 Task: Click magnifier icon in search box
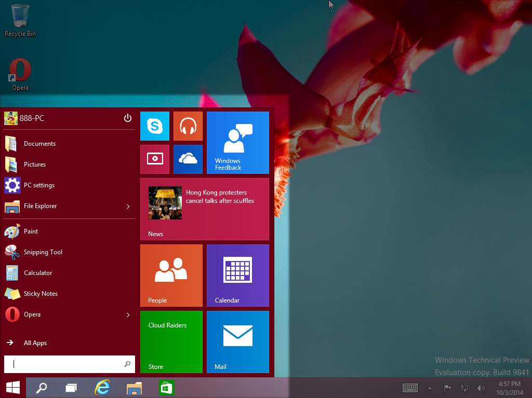click(x=127, y=364)
